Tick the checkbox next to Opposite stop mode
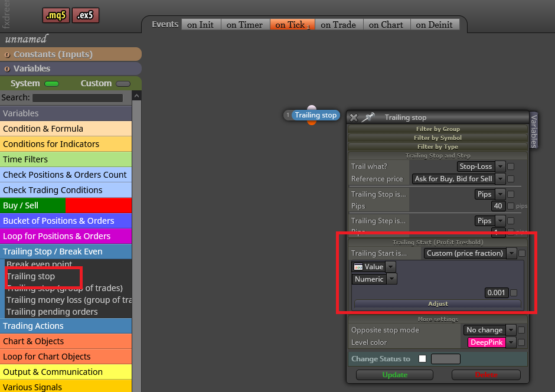This screenshot has width=555, height=392. click(x=521, y=330)
